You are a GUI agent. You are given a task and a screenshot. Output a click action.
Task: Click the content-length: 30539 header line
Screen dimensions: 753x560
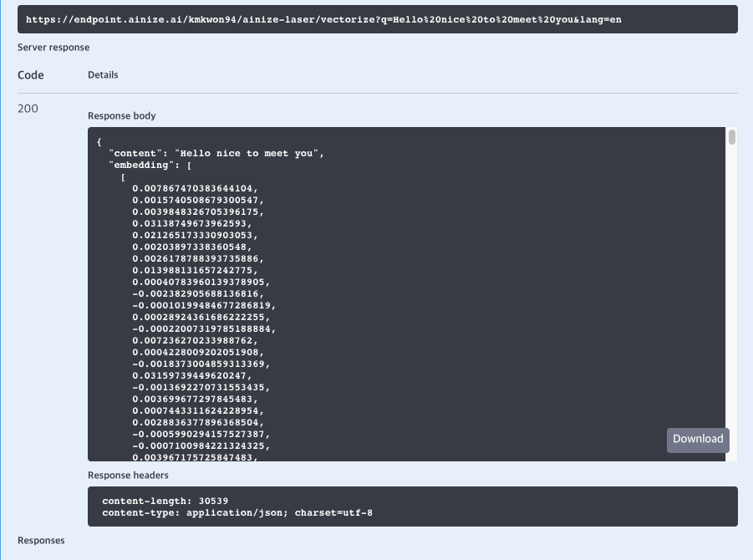coord(165,501)
